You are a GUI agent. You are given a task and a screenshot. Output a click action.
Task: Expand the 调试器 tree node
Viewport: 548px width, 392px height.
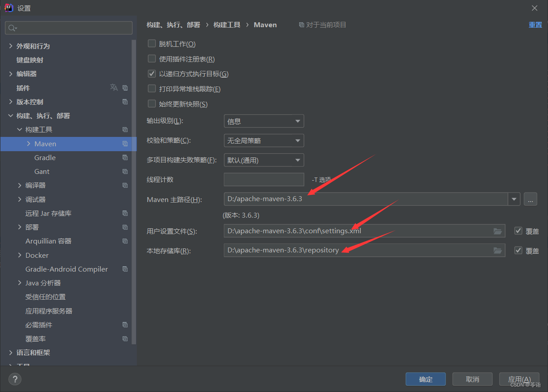tap(20, 199)
